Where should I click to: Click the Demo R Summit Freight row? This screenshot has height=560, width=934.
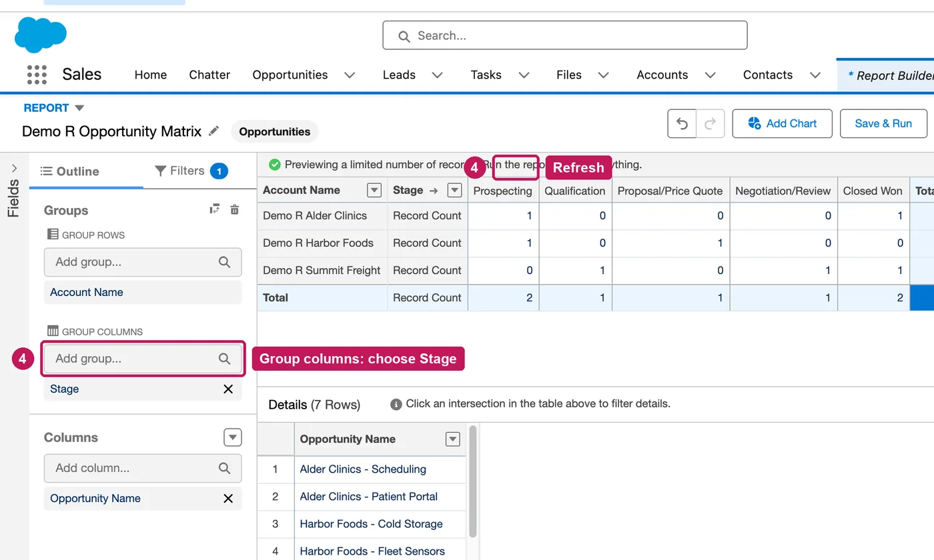322,270
